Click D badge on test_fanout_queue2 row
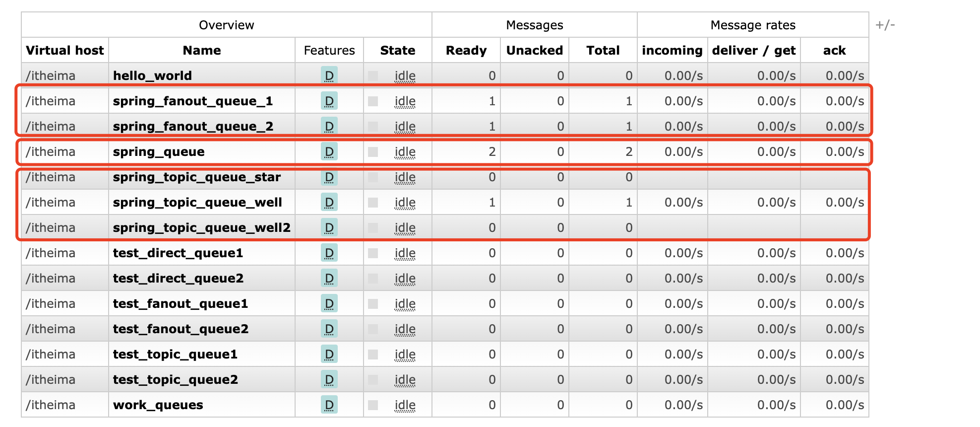Image resolution: width=980 pixels, height=427 pixels. tap(329, 329)
